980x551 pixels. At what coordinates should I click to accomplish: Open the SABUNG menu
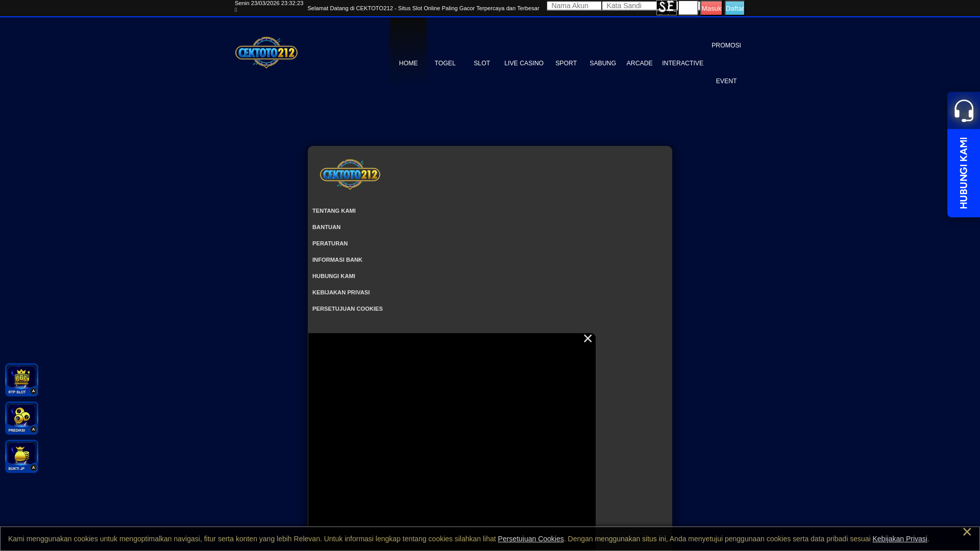coord(603,63)
